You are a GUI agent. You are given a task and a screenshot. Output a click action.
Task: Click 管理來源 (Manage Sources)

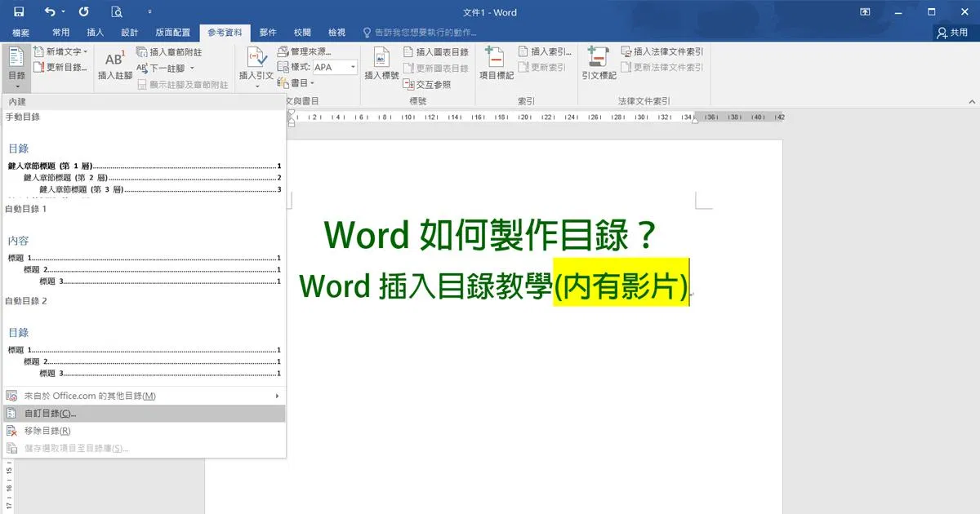(305, 51)
